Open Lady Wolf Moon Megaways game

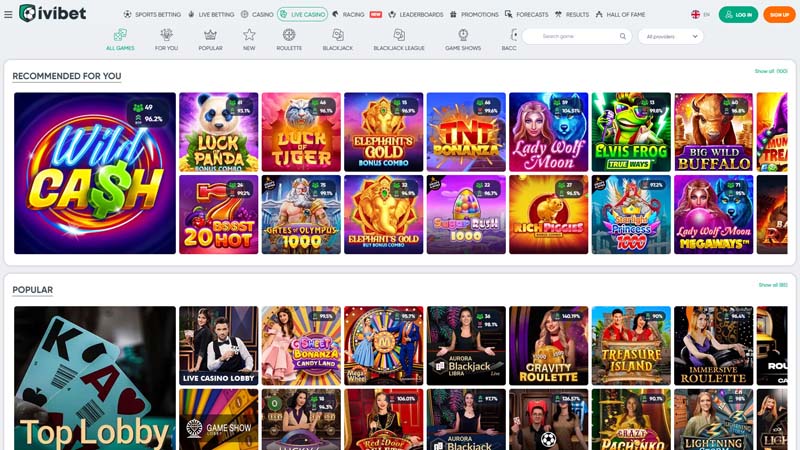(x=713, y=214)
